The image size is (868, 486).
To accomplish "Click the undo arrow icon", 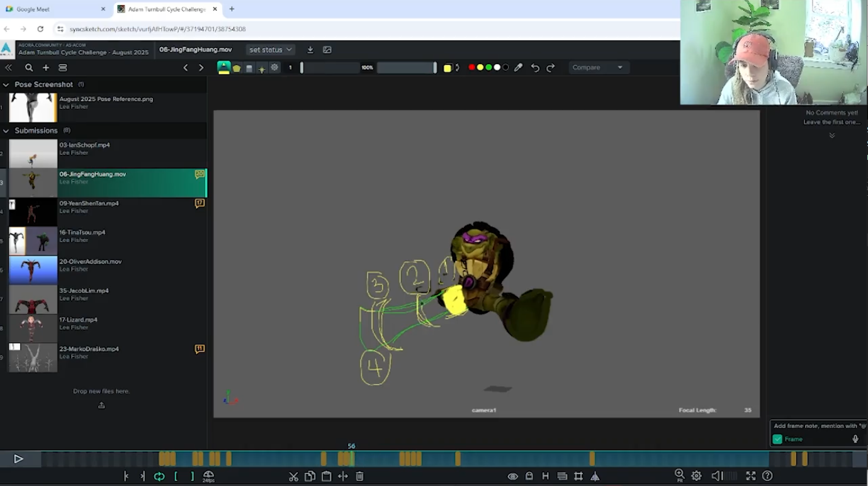I will click(535, 67).
